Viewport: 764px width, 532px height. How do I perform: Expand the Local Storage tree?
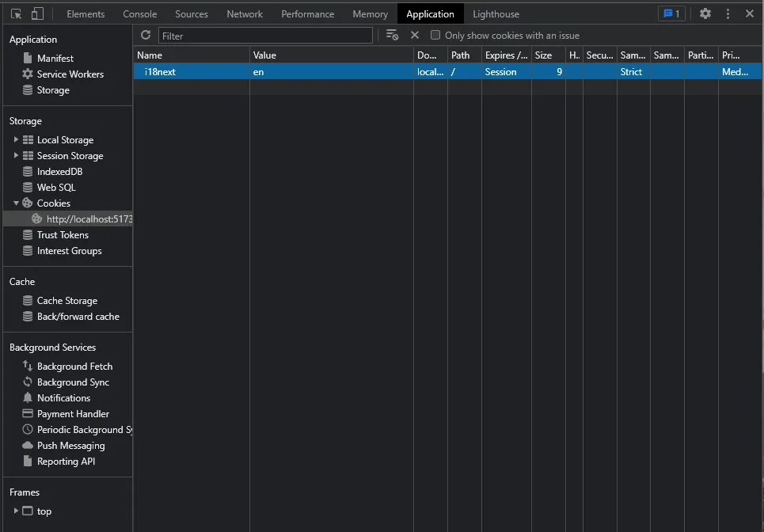pos(16,140)
